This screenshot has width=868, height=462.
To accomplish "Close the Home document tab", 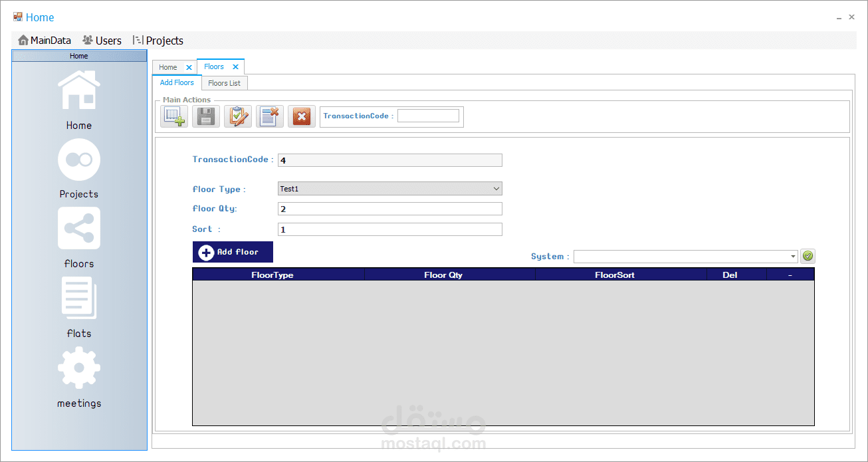I will click(189, 67).
